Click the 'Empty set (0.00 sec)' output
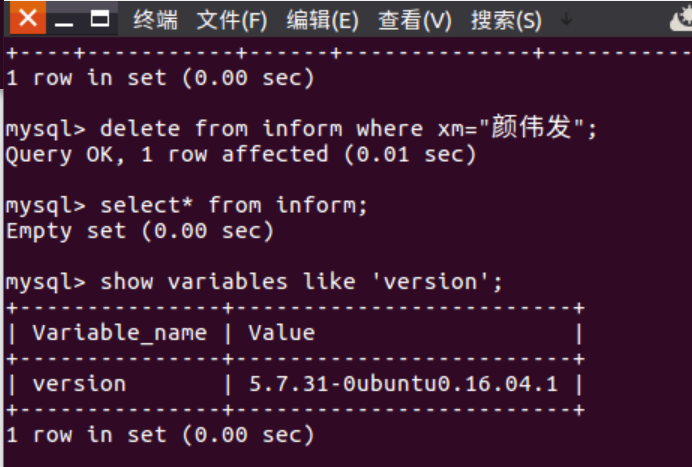Screen dimensions: 692x467 tap(140, 231)
